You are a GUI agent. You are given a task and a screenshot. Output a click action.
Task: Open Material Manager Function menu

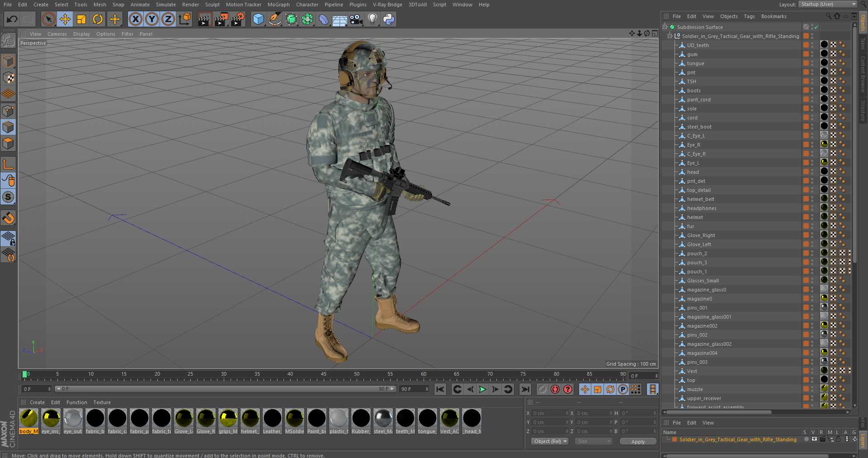point(76,402)
